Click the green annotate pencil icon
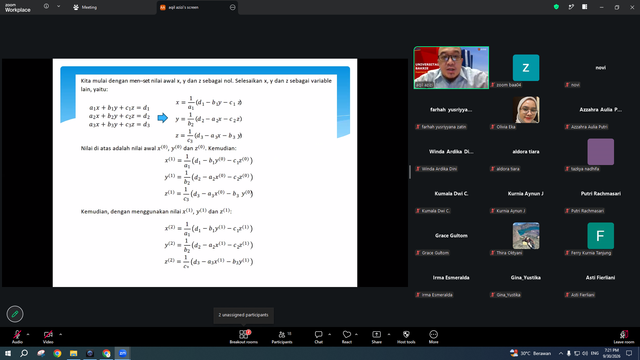 point(15,314)
